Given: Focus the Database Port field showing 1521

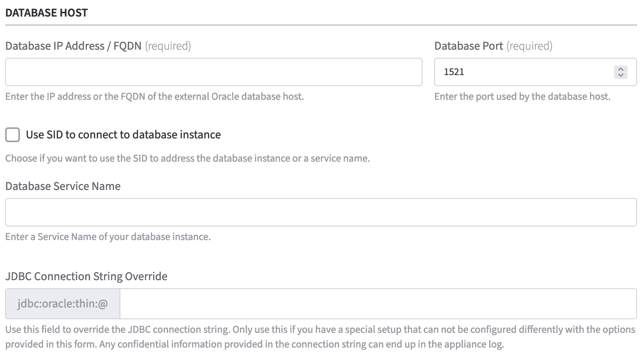Looking at the screenshot, I should point(523,72).
